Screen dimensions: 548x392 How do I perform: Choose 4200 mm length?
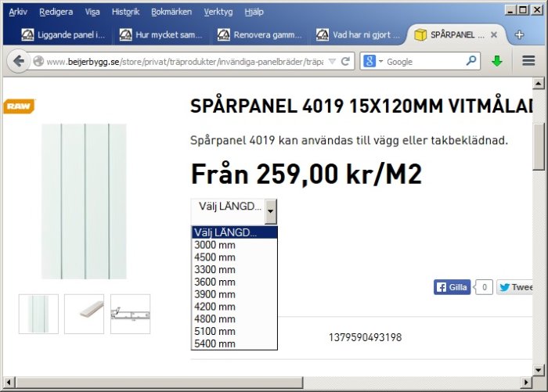click(x=235, y=307)
